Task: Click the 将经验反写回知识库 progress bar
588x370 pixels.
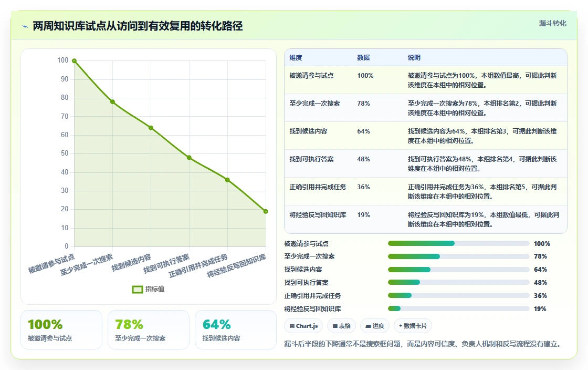Action: (459, 309)
